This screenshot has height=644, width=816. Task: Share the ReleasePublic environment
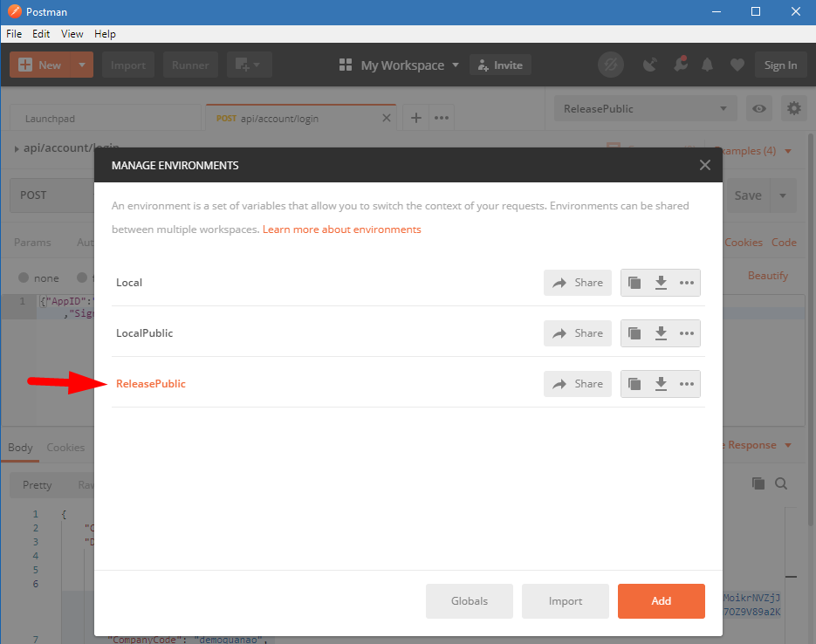pos(578,384)
